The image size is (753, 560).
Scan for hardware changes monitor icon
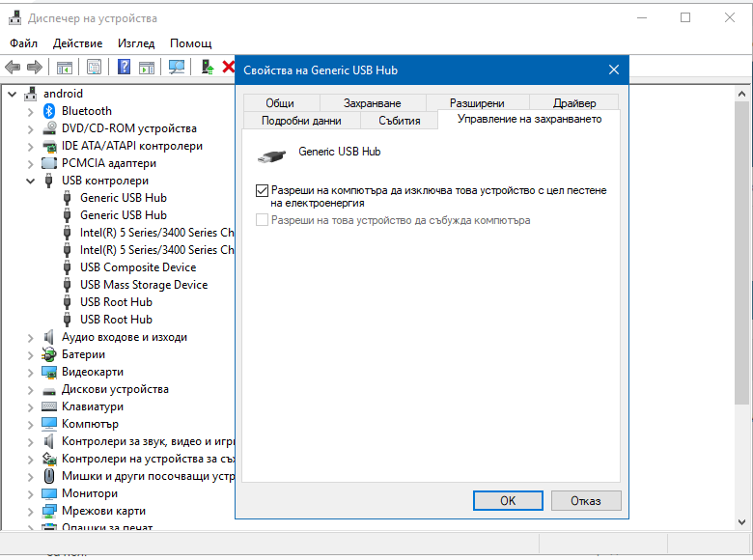[x=177, y=67]
